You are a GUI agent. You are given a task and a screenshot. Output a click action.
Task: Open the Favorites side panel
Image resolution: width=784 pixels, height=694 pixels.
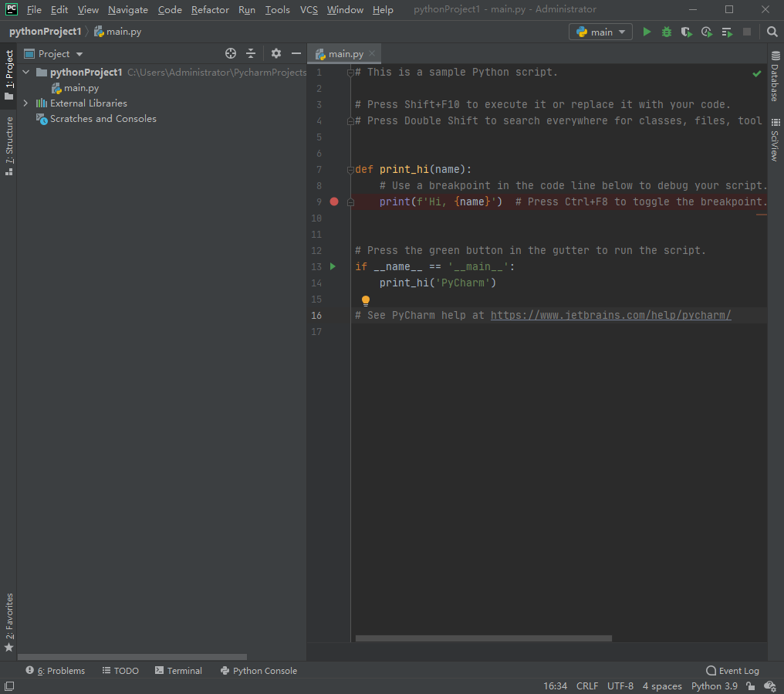coord(9,622)
